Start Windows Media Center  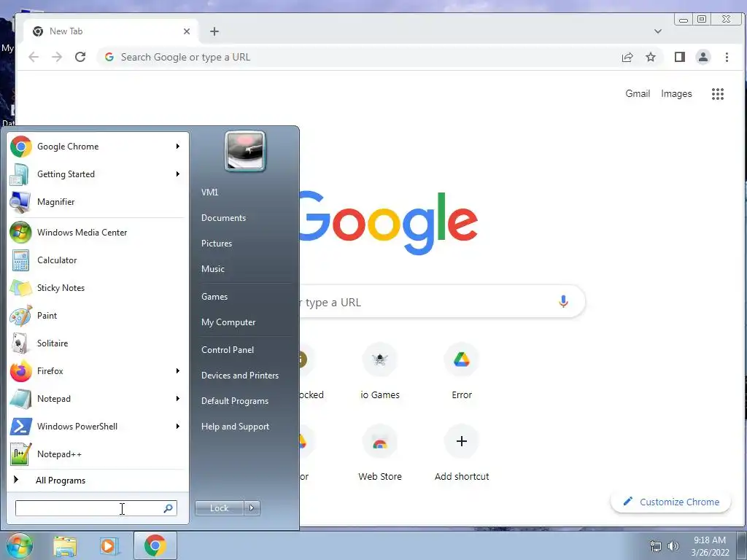point(96,233)
